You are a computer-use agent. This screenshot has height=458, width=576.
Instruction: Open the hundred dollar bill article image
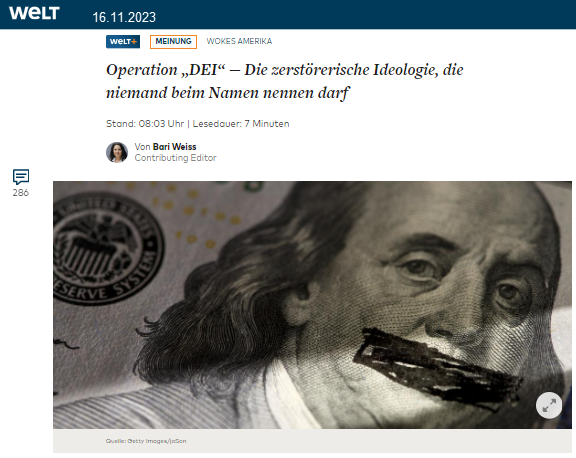pos(312,305)
